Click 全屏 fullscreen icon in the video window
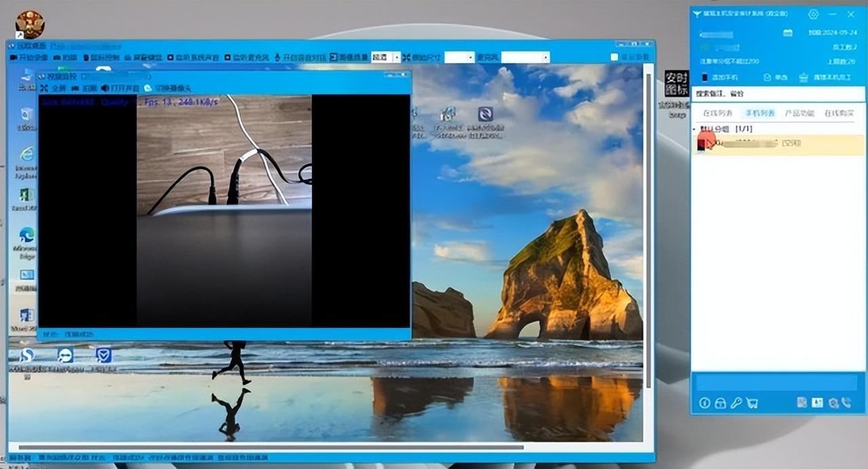 [45, 88]
